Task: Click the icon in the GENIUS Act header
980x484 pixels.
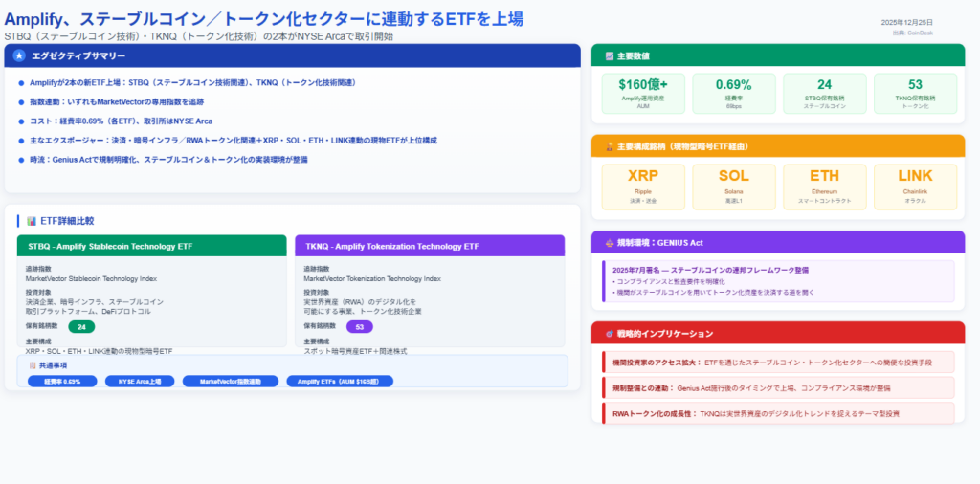Action: coord(609,243)
